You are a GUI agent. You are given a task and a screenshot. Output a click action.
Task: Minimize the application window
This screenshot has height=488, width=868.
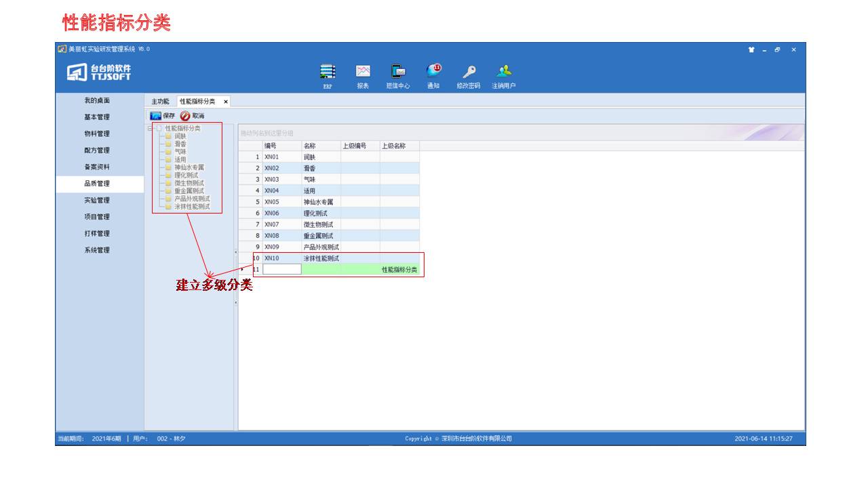764,49
